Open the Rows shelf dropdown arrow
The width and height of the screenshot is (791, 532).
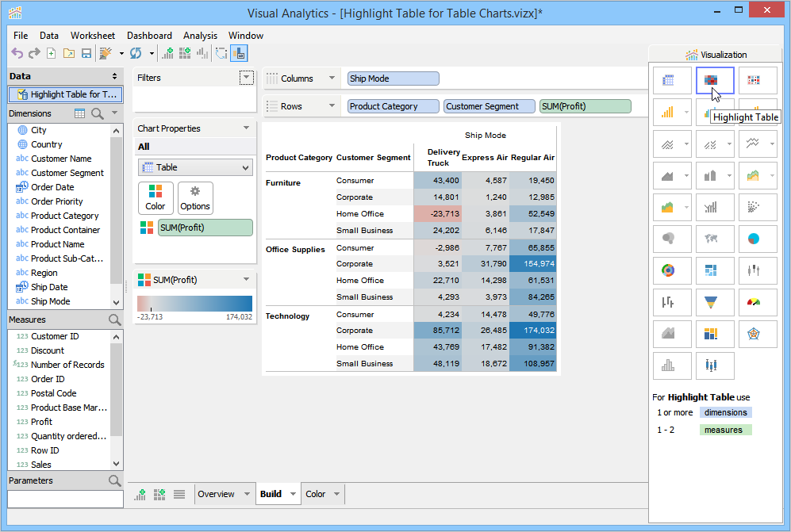point(332,106)
